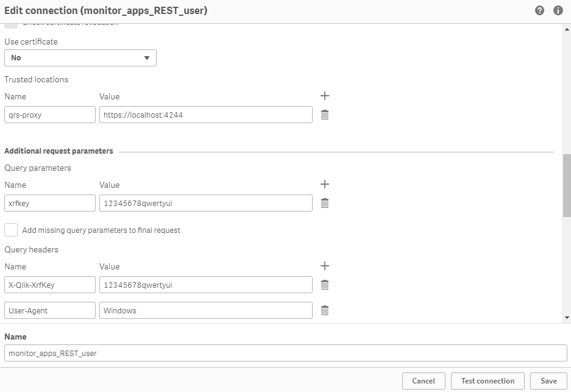This screenshot has width=571, height=392.
Task: Save the connection settings
Action: (x=548, y=381)
